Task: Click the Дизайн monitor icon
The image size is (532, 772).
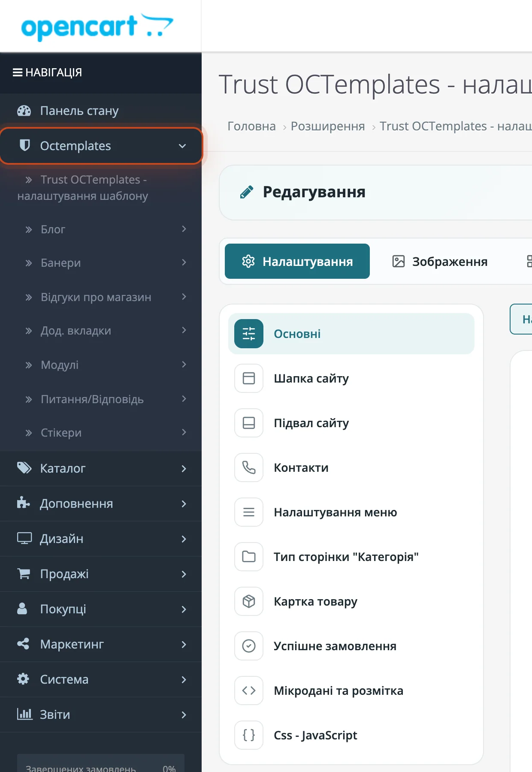Action: (x=24, y=538)
